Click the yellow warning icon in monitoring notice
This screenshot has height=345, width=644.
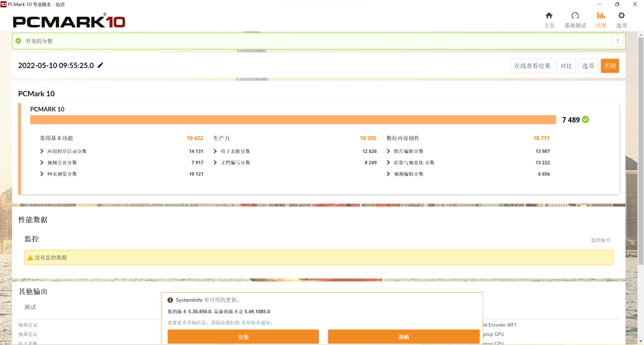30,258
